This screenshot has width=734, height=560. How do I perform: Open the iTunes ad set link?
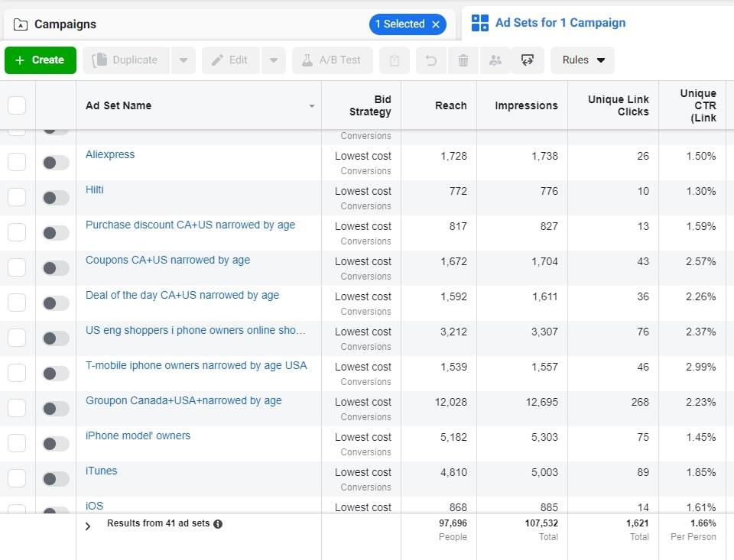pyautogui.click(x=101, y=471)
